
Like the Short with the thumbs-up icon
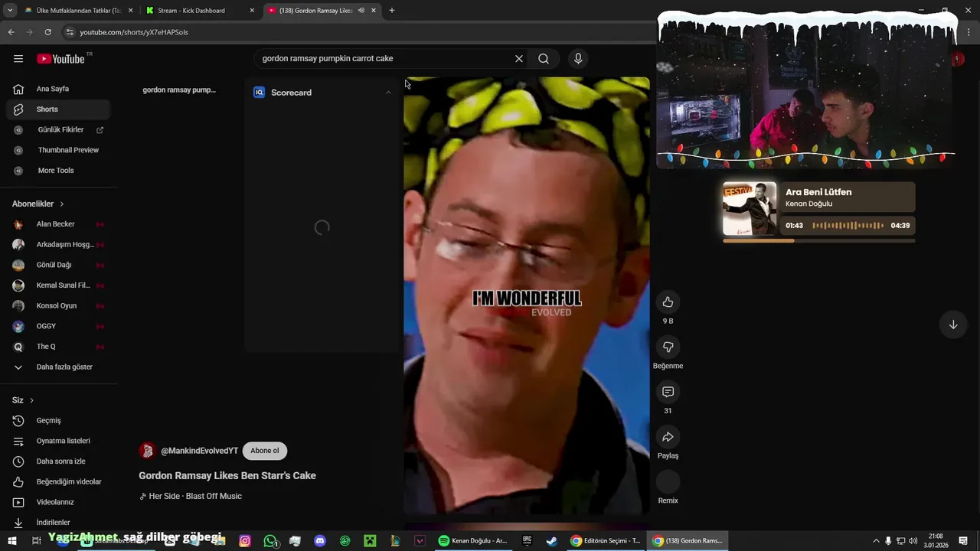coord(668,302)
